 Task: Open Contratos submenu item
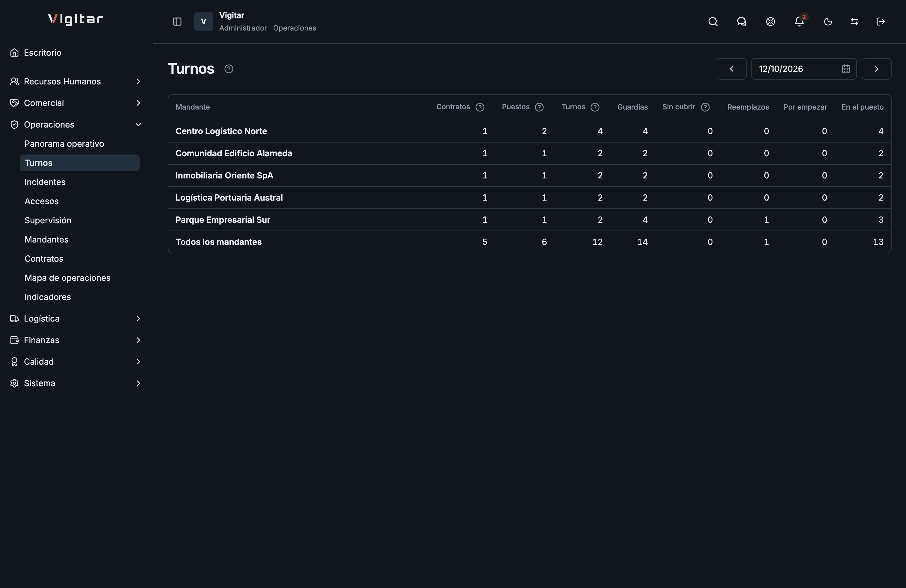click(80, 259)
